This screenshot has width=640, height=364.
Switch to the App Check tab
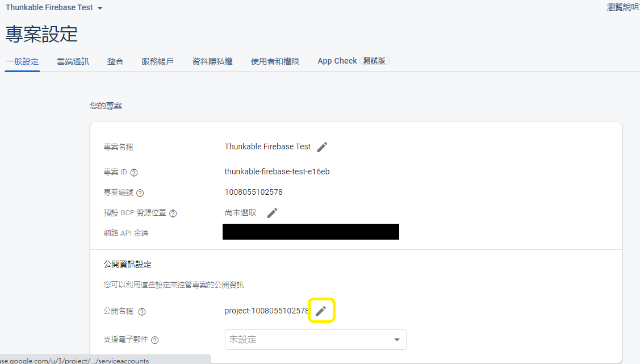pos(353,61)
